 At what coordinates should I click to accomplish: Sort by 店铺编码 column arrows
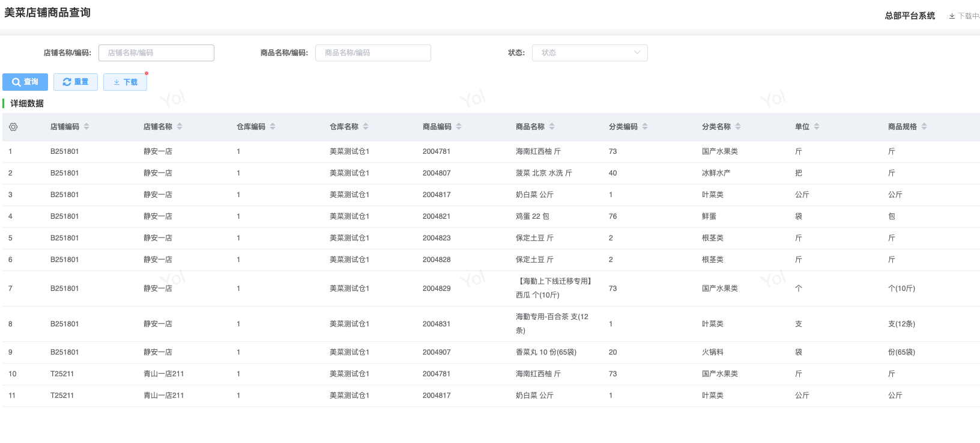pyautogui.click(x=86, y=127)
